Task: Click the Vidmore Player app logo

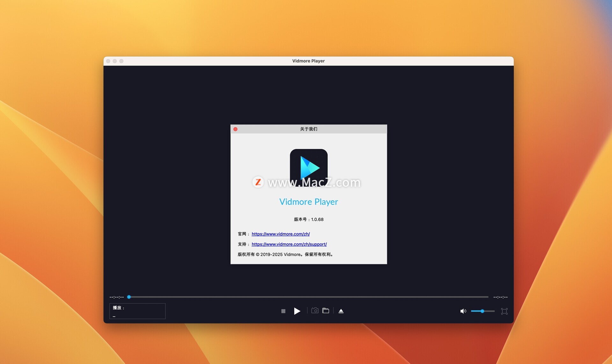Action: [309, 168]
